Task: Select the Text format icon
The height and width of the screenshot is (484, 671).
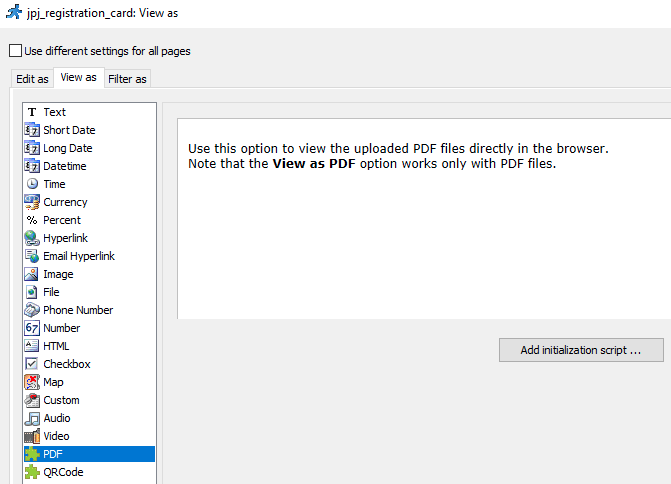Action: click(x=32, y=112)
